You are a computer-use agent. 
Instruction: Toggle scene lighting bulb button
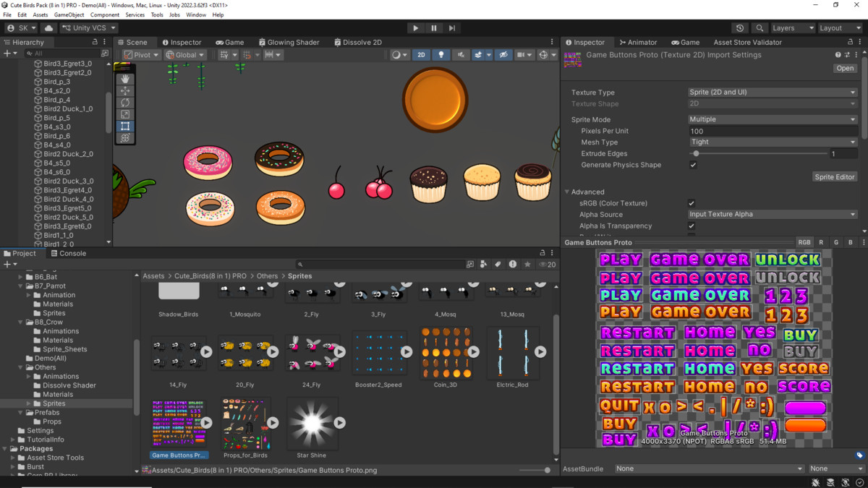point(441,55)
